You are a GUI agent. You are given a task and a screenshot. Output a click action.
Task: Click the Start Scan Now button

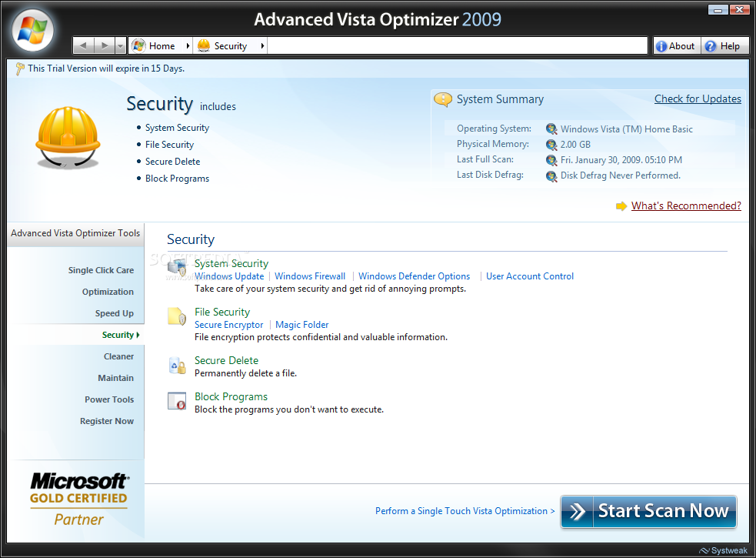(x=648, y=512)
